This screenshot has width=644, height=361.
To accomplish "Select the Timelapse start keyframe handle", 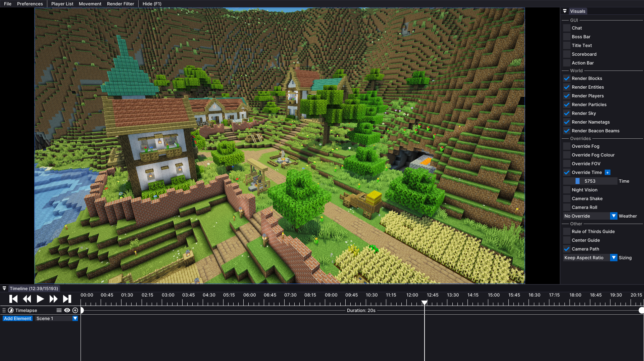I will (82, 310).
